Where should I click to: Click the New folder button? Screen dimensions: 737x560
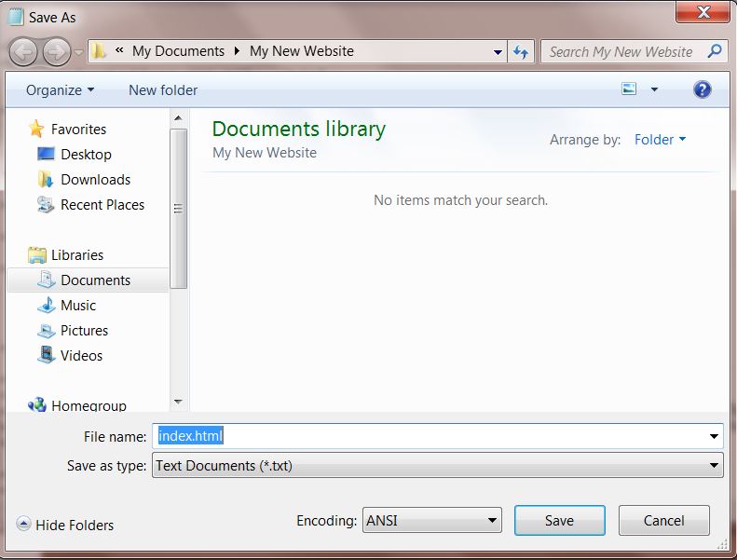[x=163, y=89]
